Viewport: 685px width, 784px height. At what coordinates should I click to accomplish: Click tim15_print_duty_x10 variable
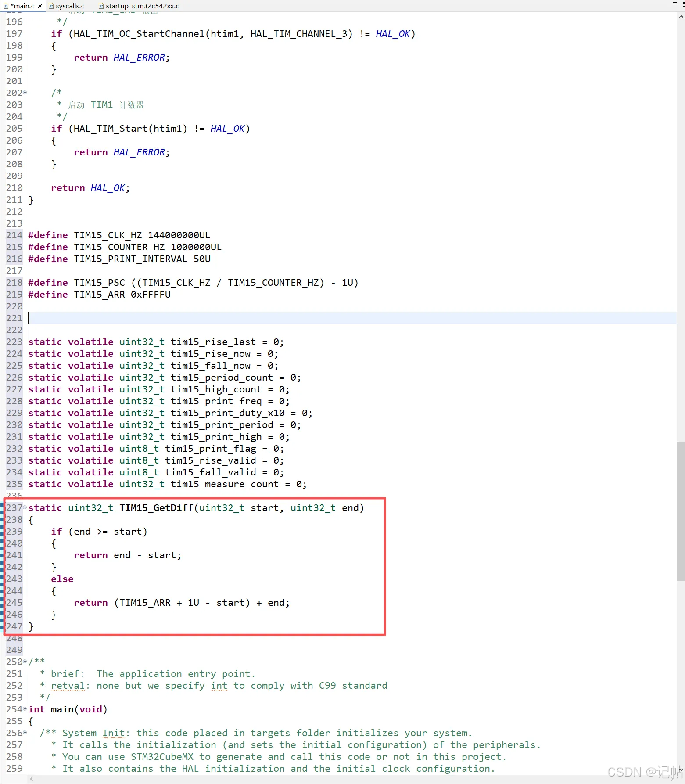tap(227, 413)
